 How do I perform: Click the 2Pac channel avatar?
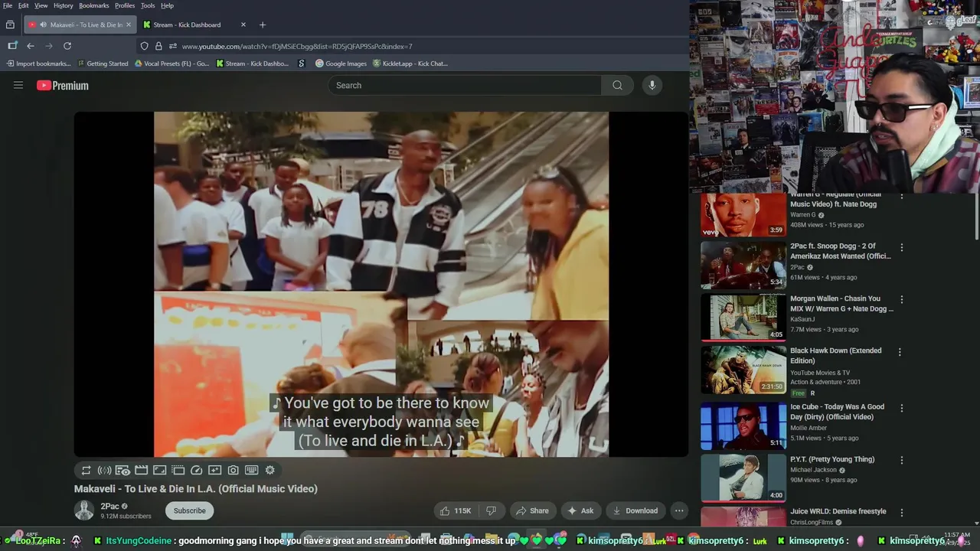point(84,510)
